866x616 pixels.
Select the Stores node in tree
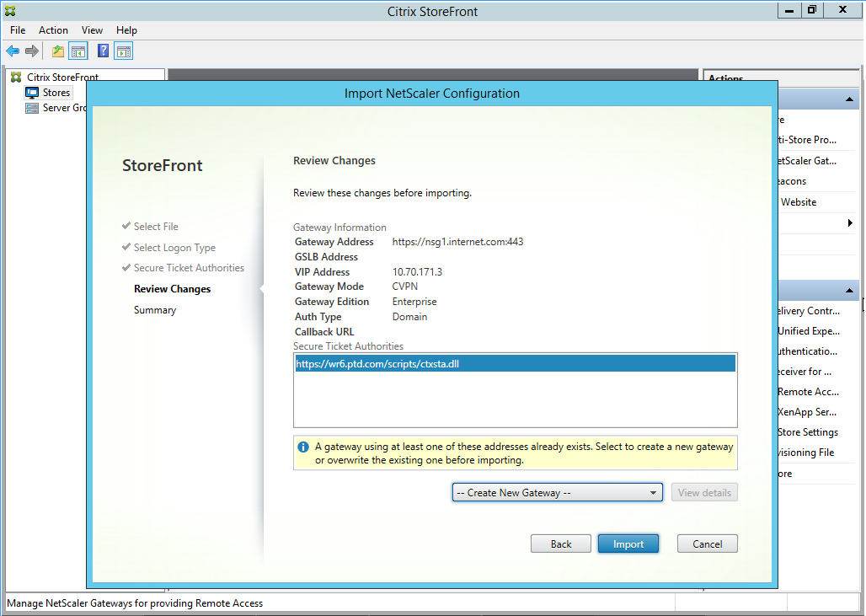coord(56,93)
